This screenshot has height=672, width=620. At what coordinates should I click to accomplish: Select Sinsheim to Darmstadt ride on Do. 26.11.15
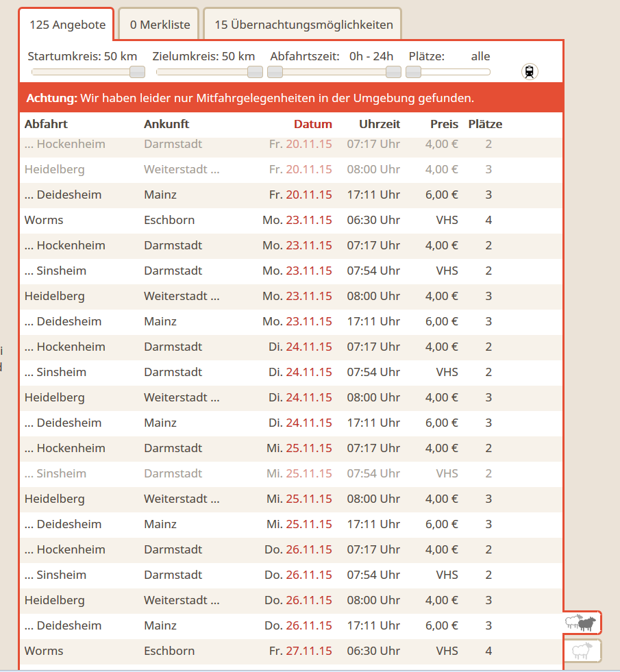(x=291, y=574)
